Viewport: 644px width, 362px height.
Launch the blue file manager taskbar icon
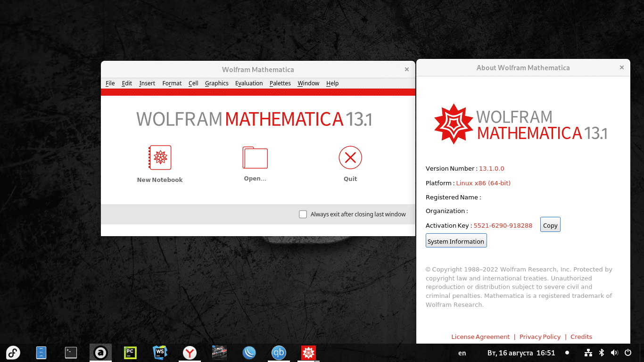coord(41,353)
